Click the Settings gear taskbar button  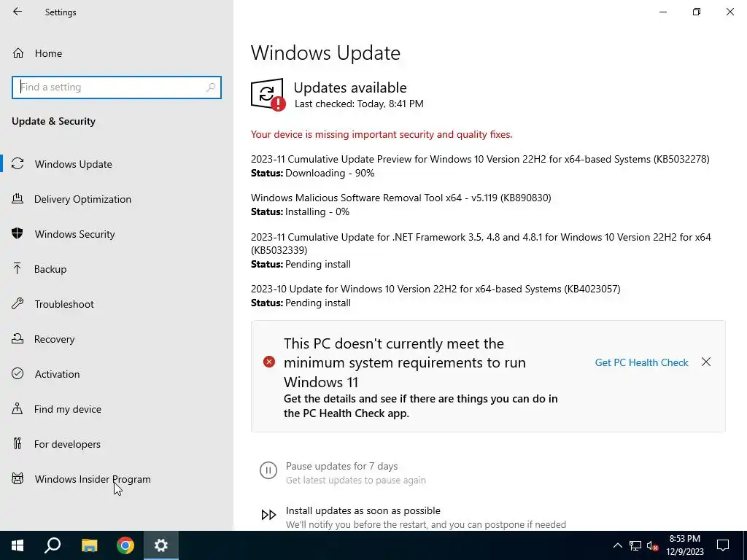[161, 545]
